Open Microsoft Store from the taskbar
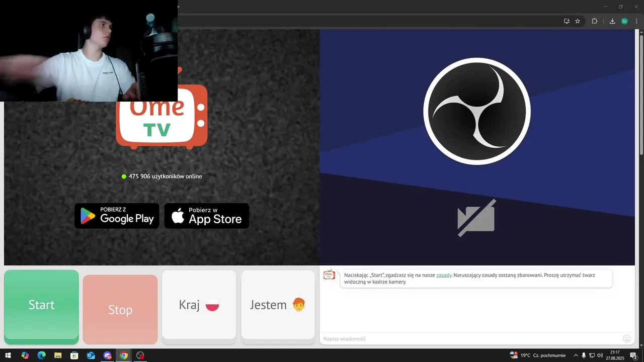Viewport: 644px width, 362px height. tap(74, 355)
